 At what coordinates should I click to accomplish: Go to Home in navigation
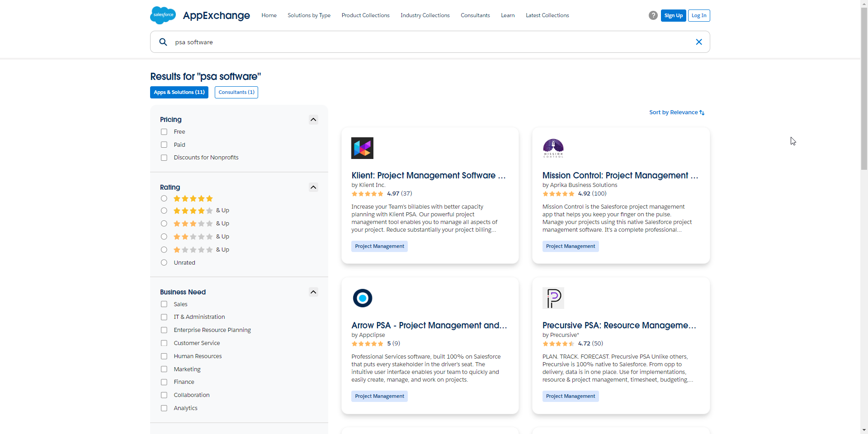pyautogui.click(x=269, y=15)
